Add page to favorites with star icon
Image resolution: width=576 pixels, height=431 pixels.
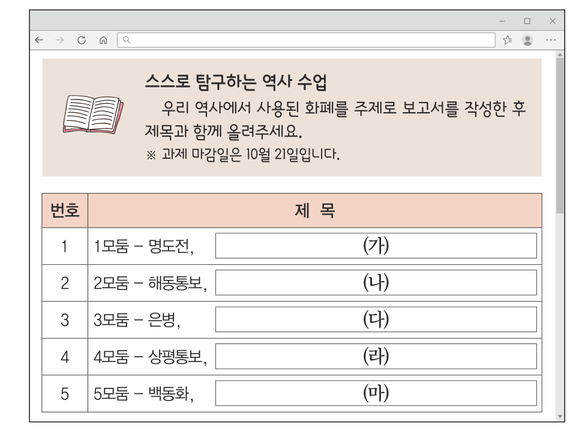pyautogui.click(x=507, y=40)
